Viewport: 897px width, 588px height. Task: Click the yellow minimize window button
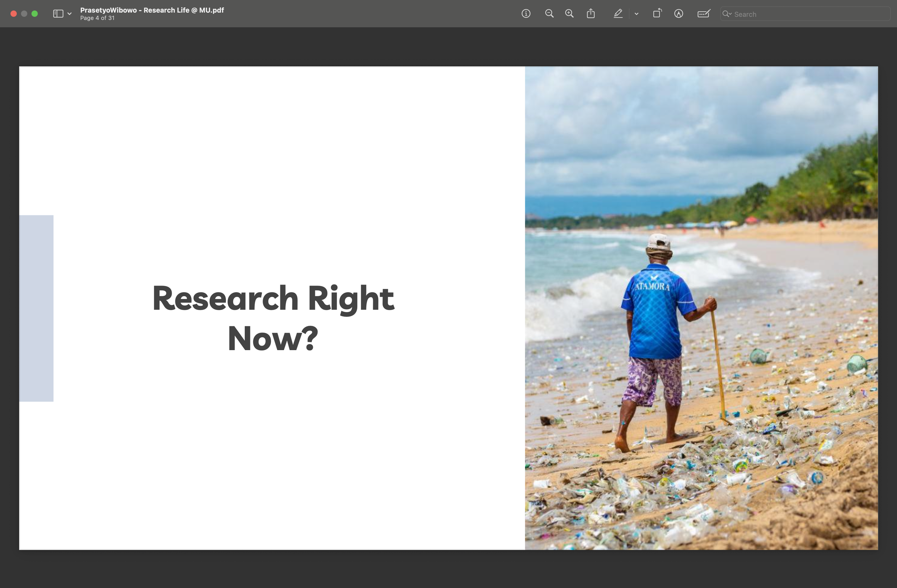24,14
